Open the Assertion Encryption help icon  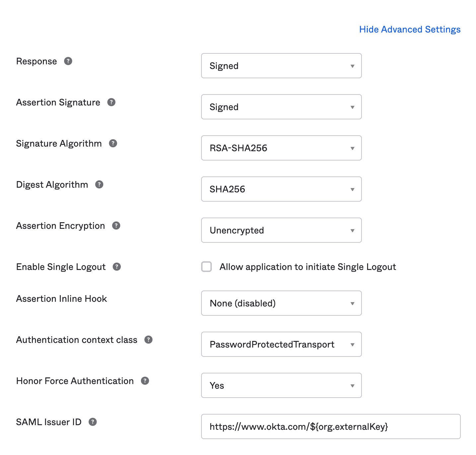point(116,226)
